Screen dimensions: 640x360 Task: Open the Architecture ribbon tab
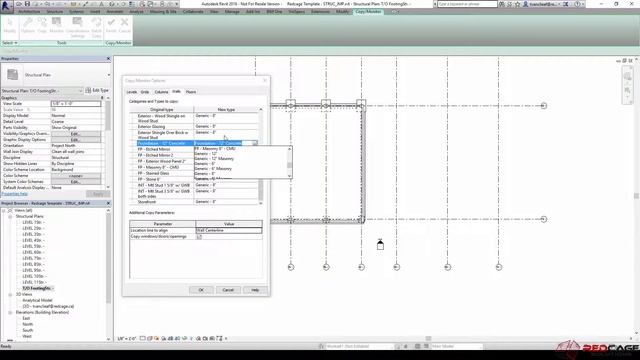[29, 12]
